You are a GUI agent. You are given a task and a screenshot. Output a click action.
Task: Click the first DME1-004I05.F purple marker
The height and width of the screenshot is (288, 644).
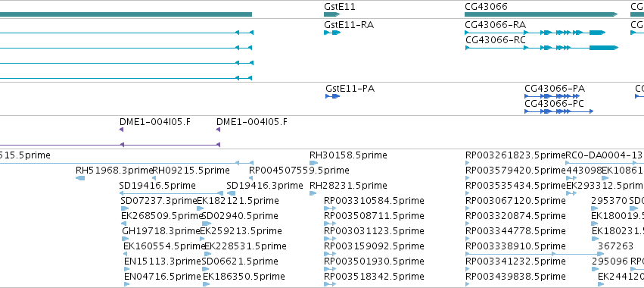tap(121, 130)
